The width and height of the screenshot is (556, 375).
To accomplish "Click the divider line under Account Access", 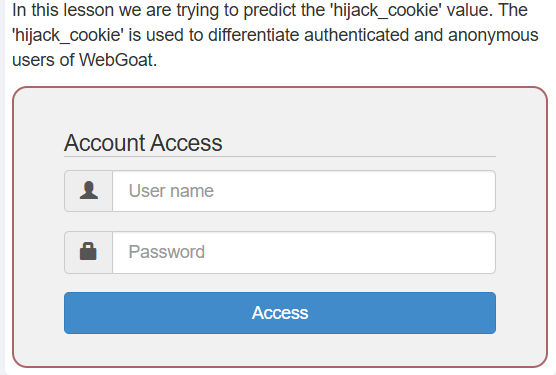I will 280,156.
